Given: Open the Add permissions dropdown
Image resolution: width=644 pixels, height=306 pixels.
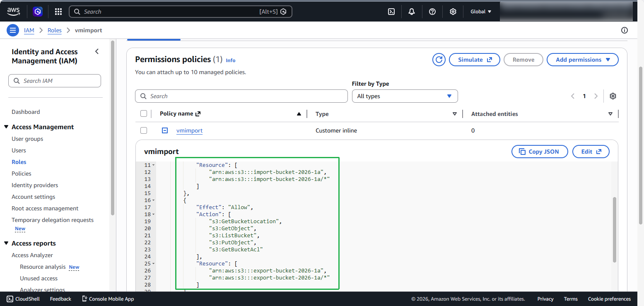Looking at the screenshot, I should 583,60.
